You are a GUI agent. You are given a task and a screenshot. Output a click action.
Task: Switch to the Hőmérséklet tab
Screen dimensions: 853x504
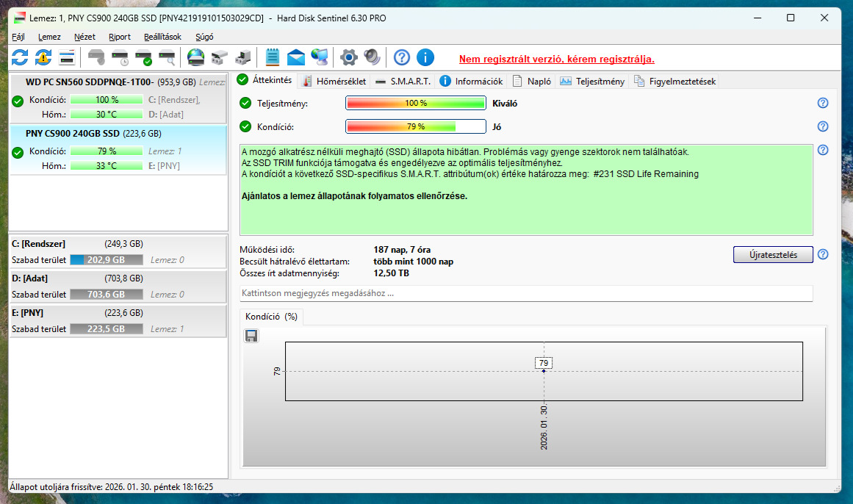(334, 81)
